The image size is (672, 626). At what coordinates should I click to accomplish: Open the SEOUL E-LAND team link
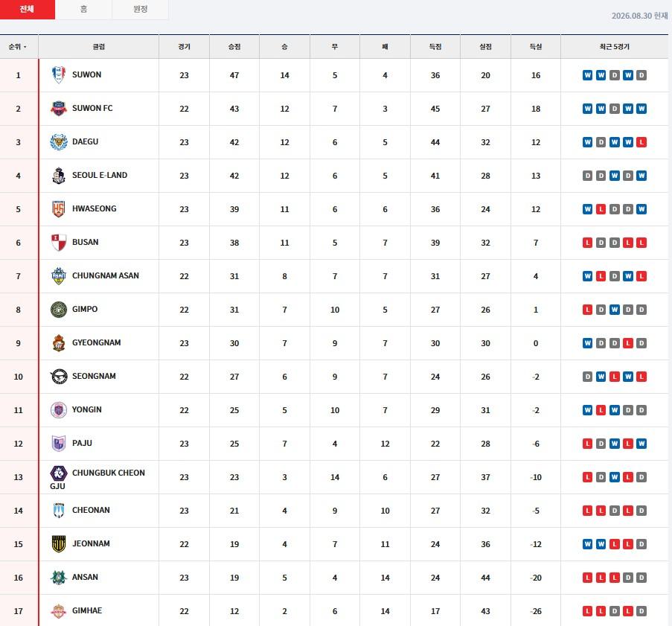[100, 175]
